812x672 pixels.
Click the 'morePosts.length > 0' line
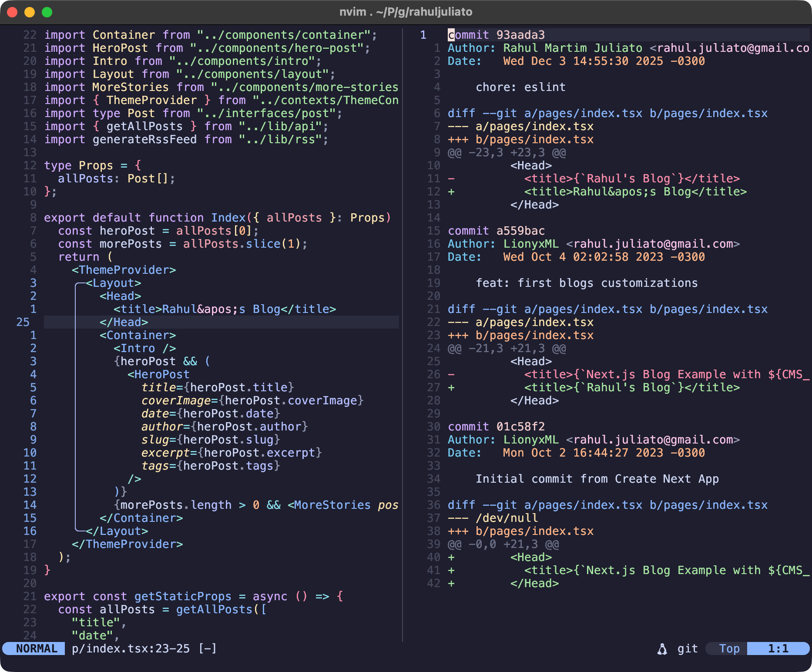[x=256, y=505]
